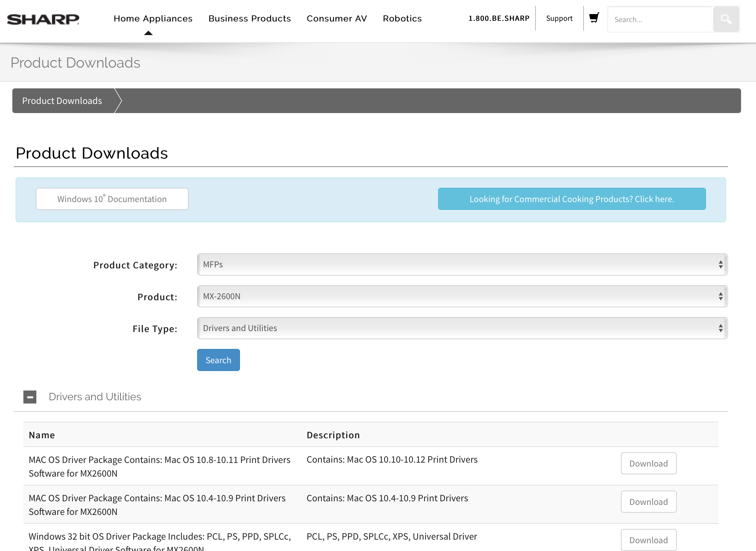Open the Home Appliances menu
The width and height of the screenshot is (756, 551).
point(153,18)
